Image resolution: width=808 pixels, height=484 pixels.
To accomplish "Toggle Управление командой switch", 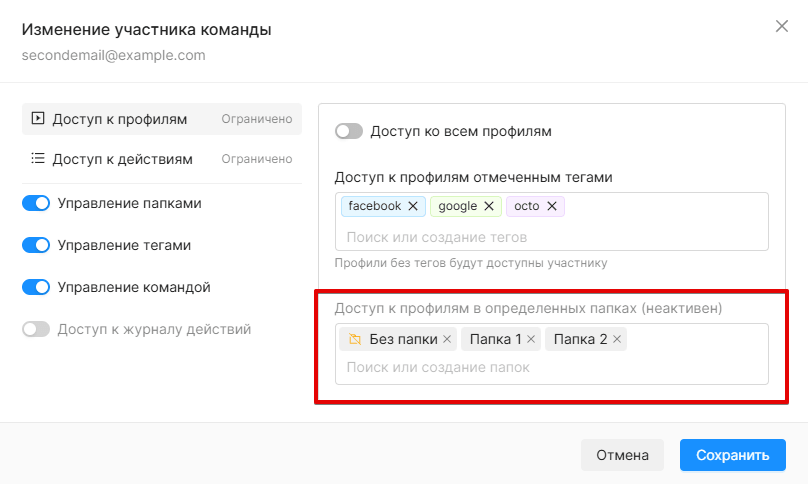I will pos(36,287).
